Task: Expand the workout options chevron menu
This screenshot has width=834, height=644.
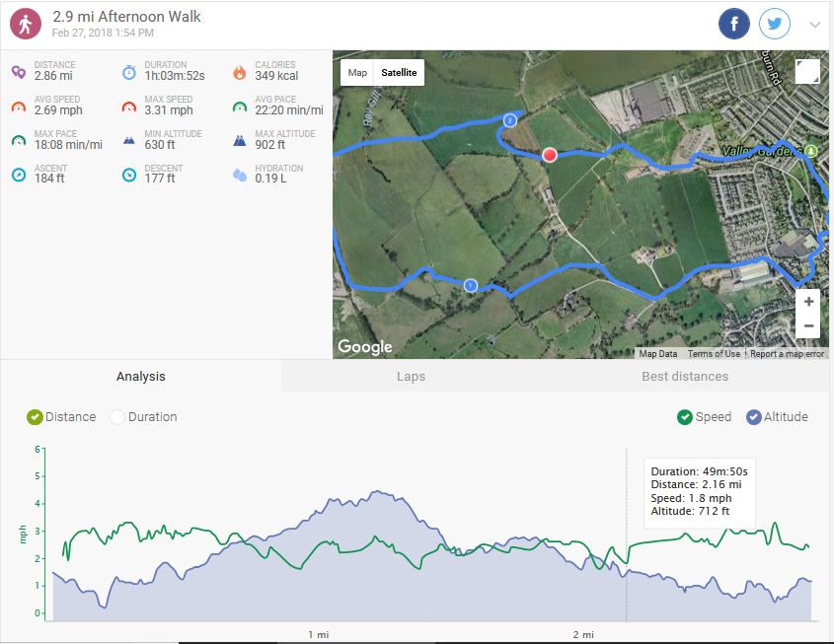Action: coord(814,26)
